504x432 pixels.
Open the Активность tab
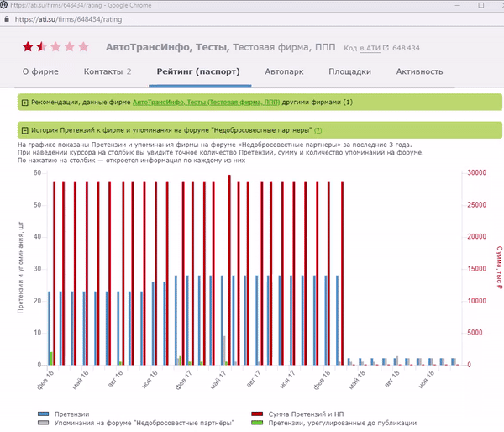[x=419, y=71]
